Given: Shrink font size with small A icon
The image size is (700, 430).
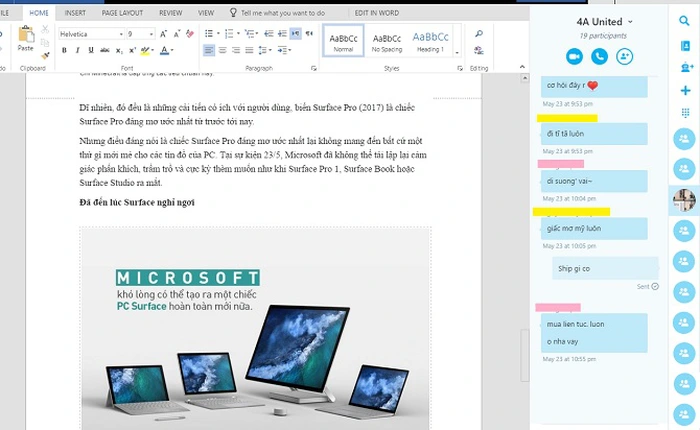Looking at the screenshot, I should (177, 34).
